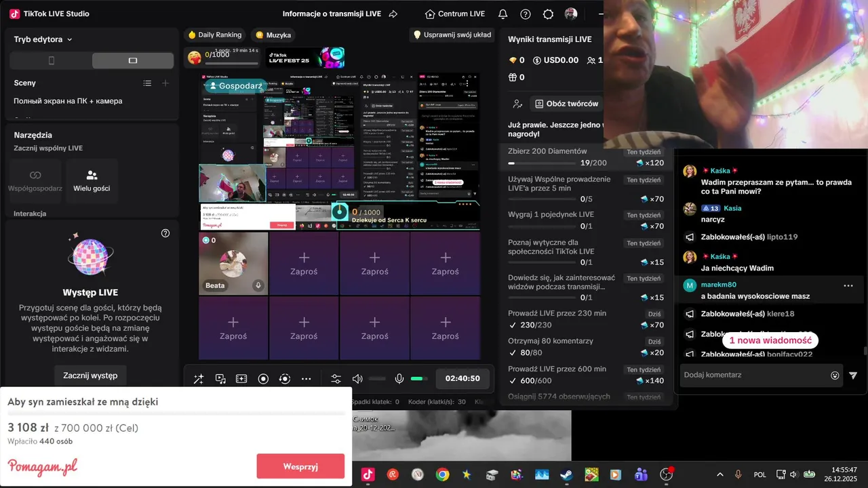Click the POL language indicator in the tray
Screen dimensions: 868x488
click(x=759, y=474)
